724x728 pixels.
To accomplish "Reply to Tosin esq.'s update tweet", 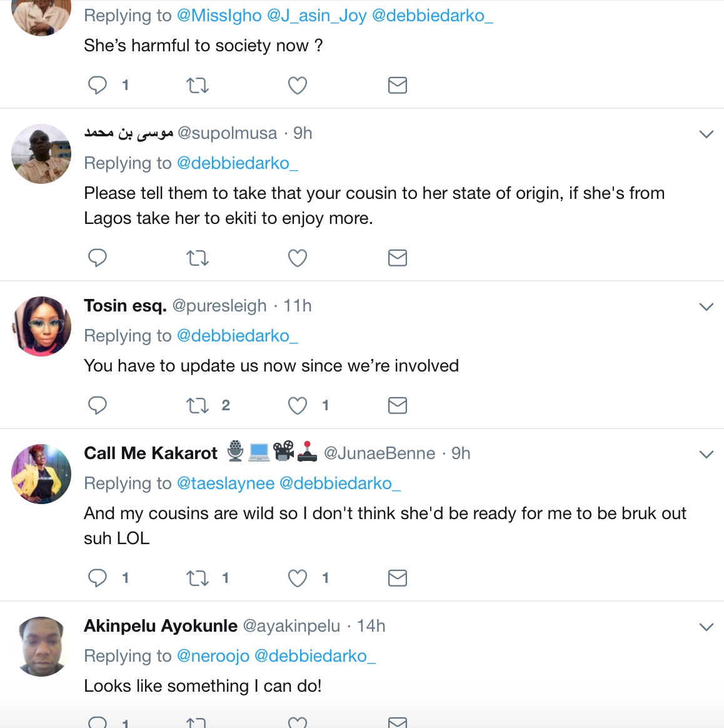I will pyautogui.click(x=98, y=405).
